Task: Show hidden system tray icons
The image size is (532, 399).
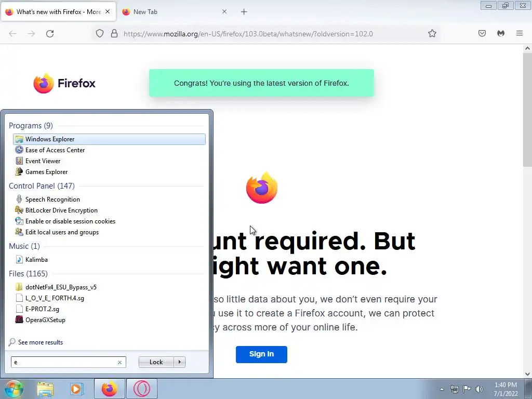Action: point(442,389)
